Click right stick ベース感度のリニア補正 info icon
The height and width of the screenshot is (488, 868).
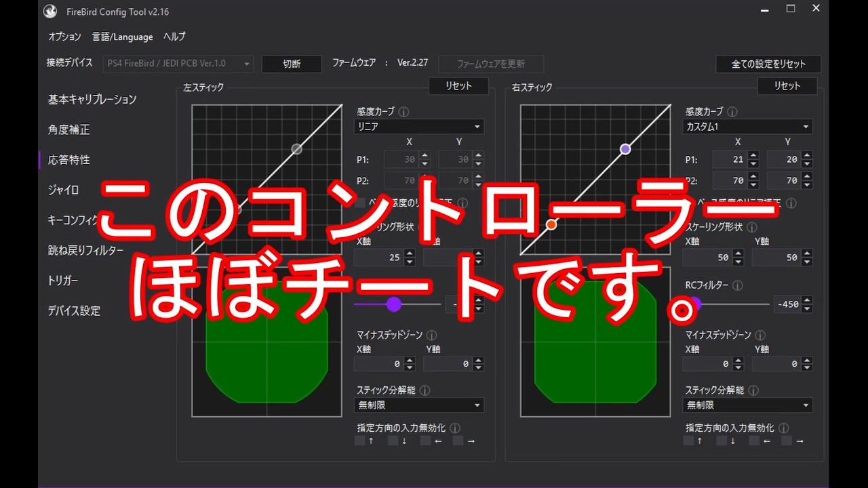(791, 203)
